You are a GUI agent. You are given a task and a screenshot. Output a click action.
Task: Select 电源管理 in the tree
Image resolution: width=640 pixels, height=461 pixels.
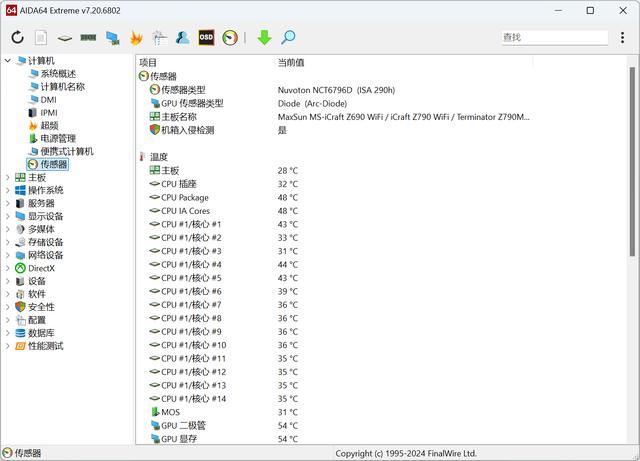pos(57,138)
